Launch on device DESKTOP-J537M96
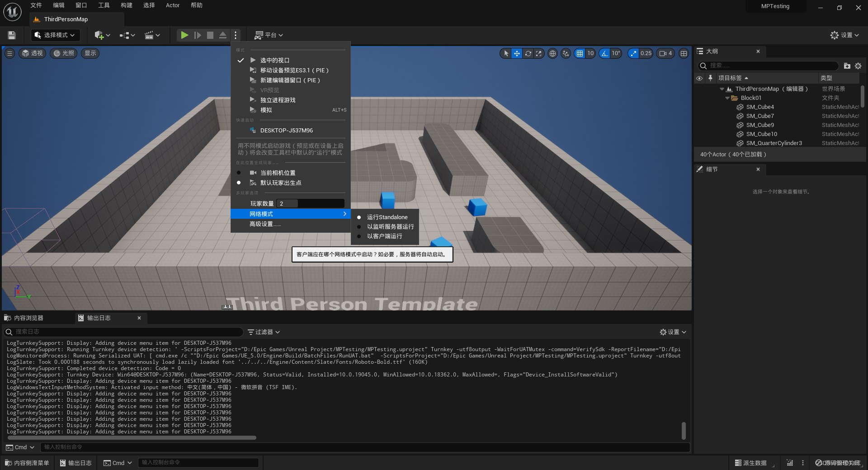This screenshot has height=470, width=868. [291, 130]
